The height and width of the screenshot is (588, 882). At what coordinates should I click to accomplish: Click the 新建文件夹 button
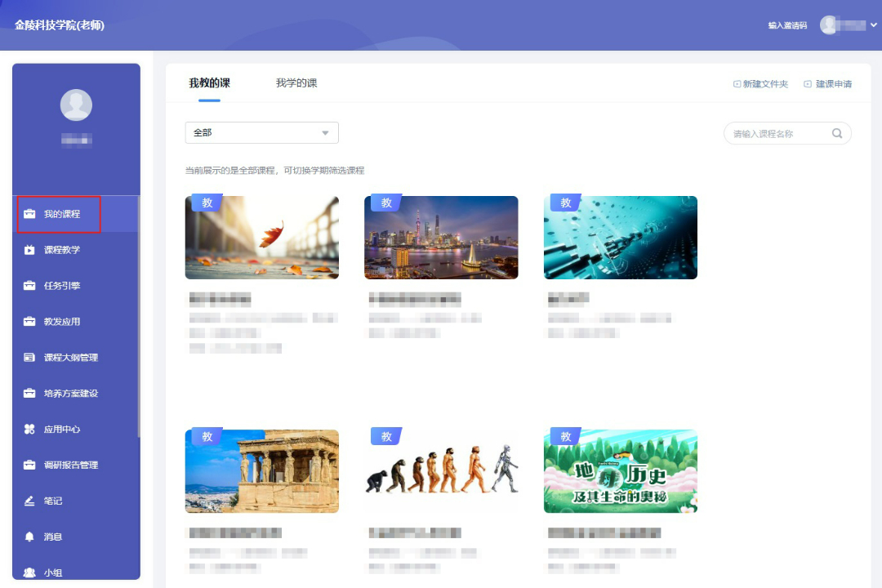point(760,84)
